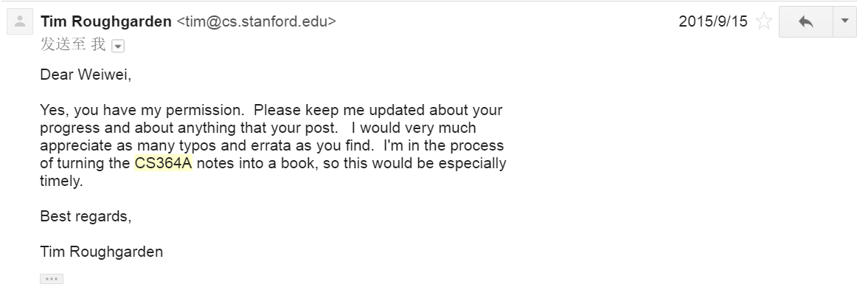
Task: Click the "Best regards," line
Action: click(86, 216)
